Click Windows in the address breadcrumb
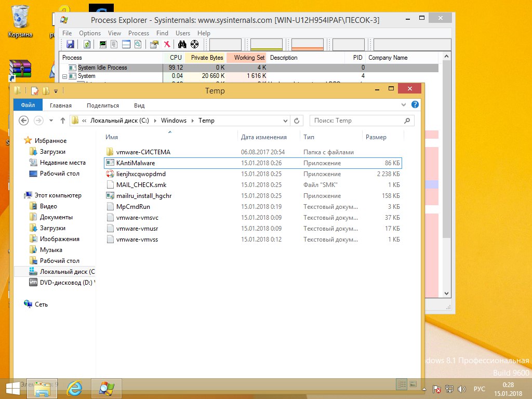Screen dimensions: 532x399 [x=174, y=121]
